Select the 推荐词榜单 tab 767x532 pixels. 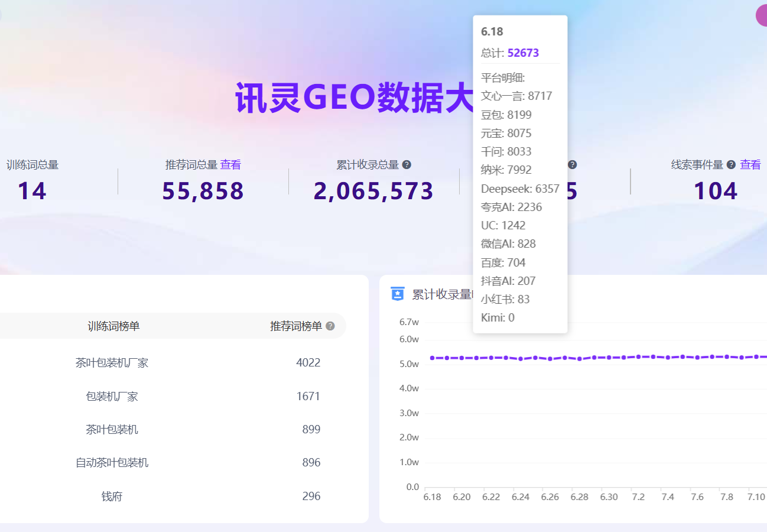[x=296, y=326]
